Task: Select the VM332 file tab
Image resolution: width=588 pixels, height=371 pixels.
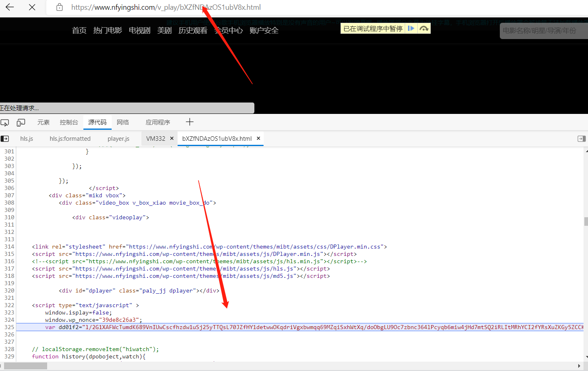Action: click(x=156, y=139)
